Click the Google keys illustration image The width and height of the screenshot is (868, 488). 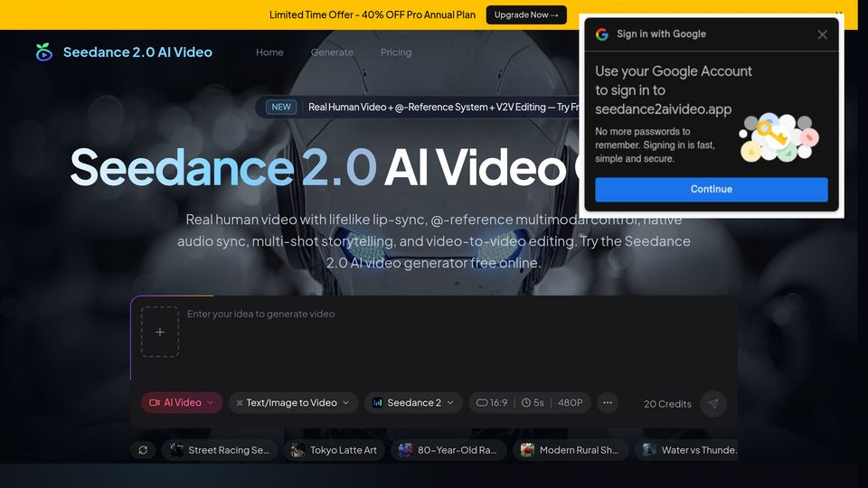coord(778,137)
